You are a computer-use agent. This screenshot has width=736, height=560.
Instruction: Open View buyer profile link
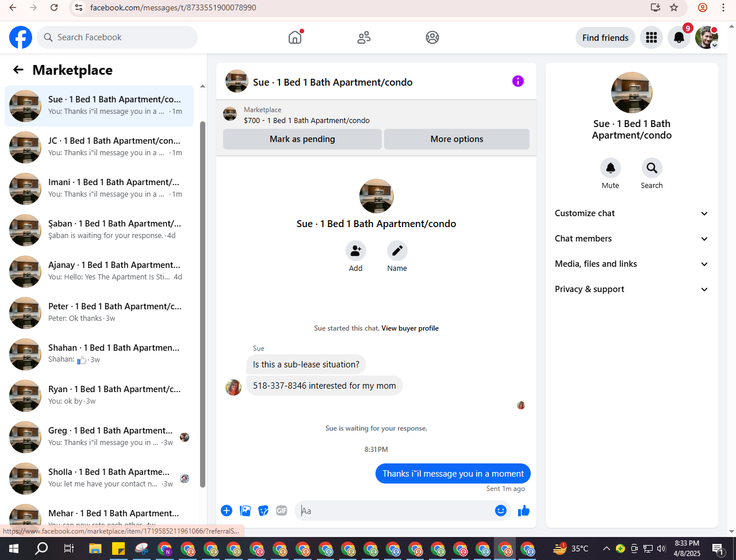(410, 328)
